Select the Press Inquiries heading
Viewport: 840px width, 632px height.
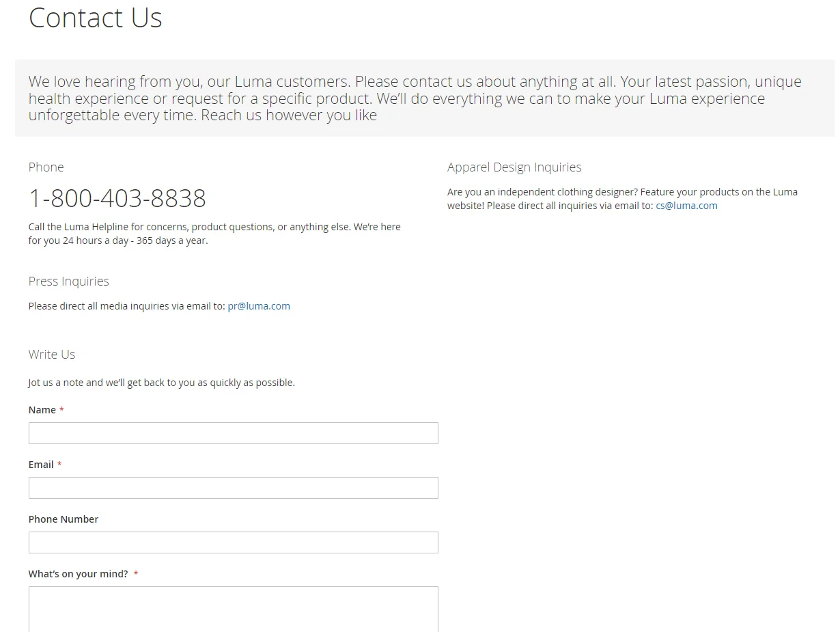[x=68, y=281]
